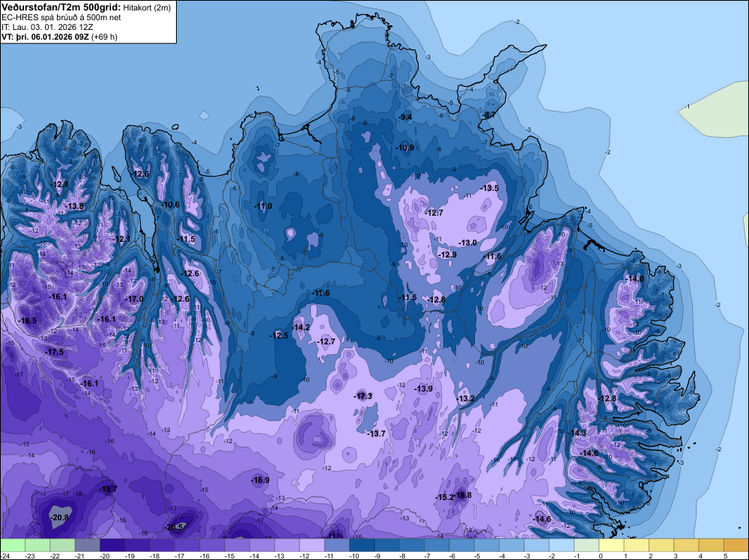Select the -14 swatch in the legend
Image resolution: width=749 pixels, height=560 pixels.
point(261,545)
